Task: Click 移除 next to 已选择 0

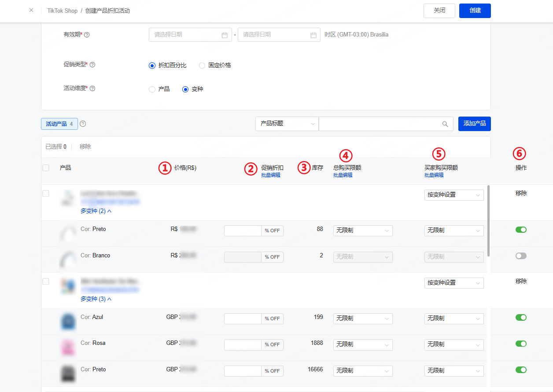Action: click(x=85, y=147)
